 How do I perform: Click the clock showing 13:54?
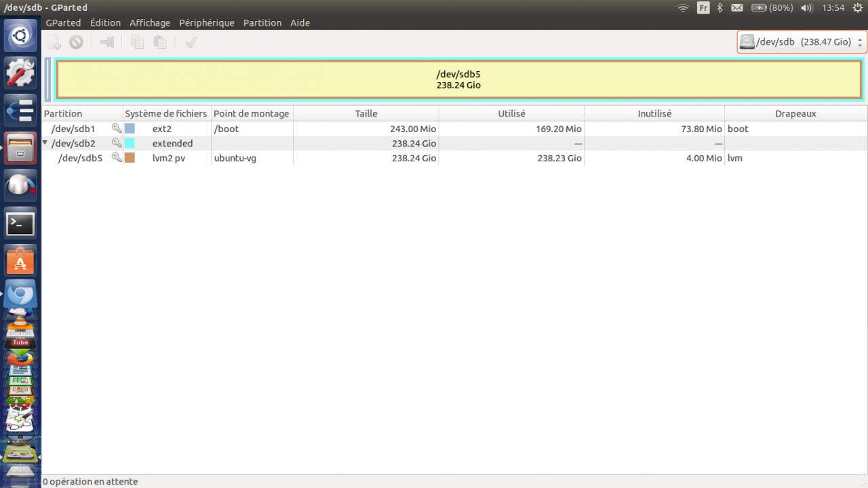833,8
